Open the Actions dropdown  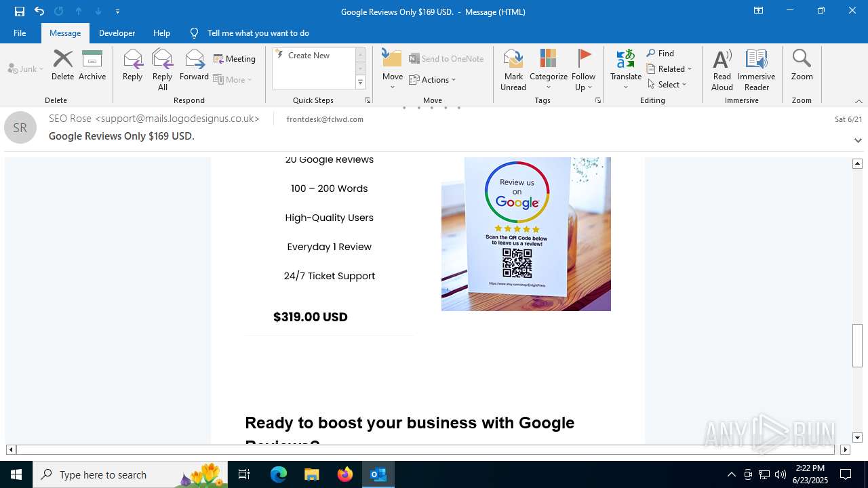(433, 79)
